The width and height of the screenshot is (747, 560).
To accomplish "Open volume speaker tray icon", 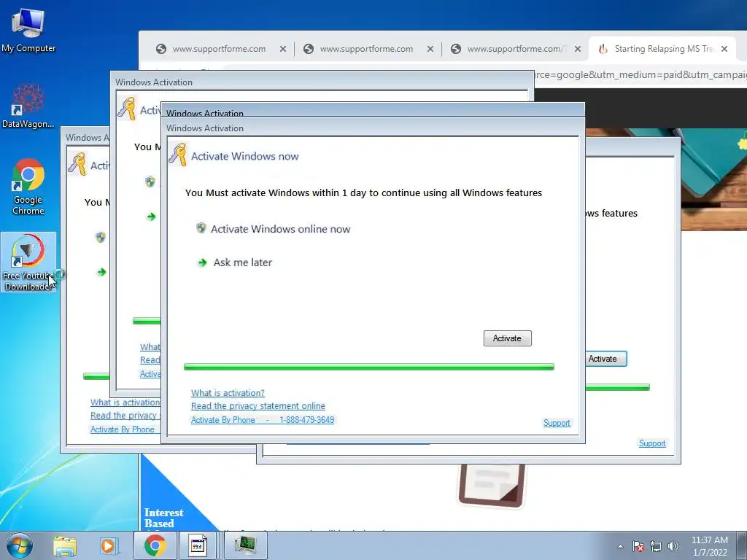I will pyautogui.click(x=673, y=546).
